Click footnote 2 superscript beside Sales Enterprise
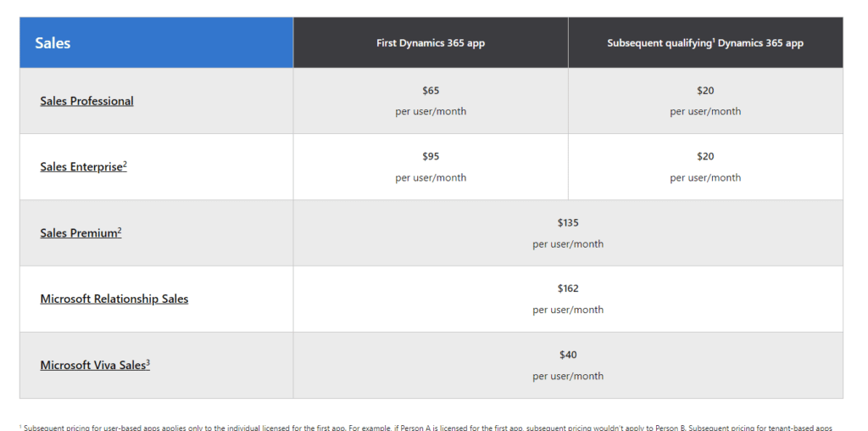The image size is (868, 431). [125, 164]
